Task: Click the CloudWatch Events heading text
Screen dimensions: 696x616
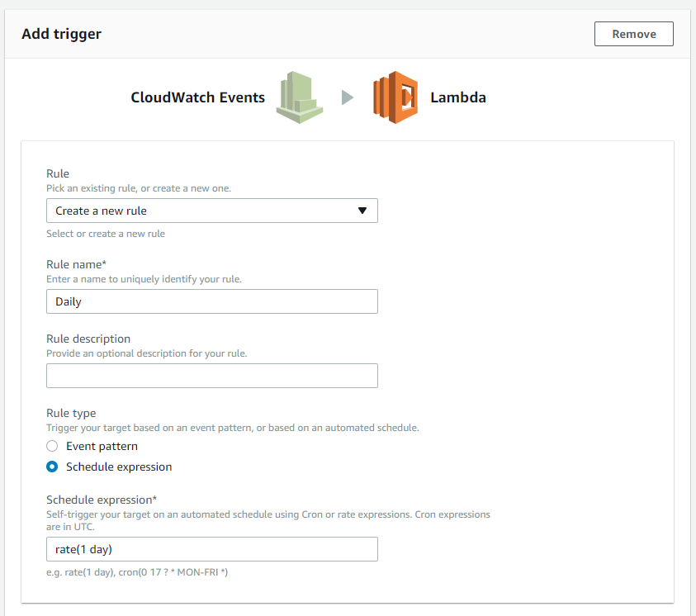Action: 198,97
